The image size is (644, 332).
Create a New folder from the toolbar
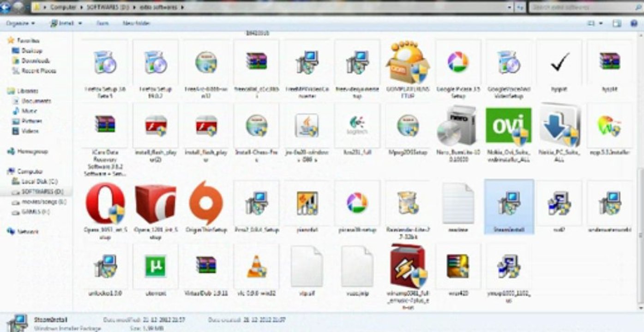click(x=136, y=23)
